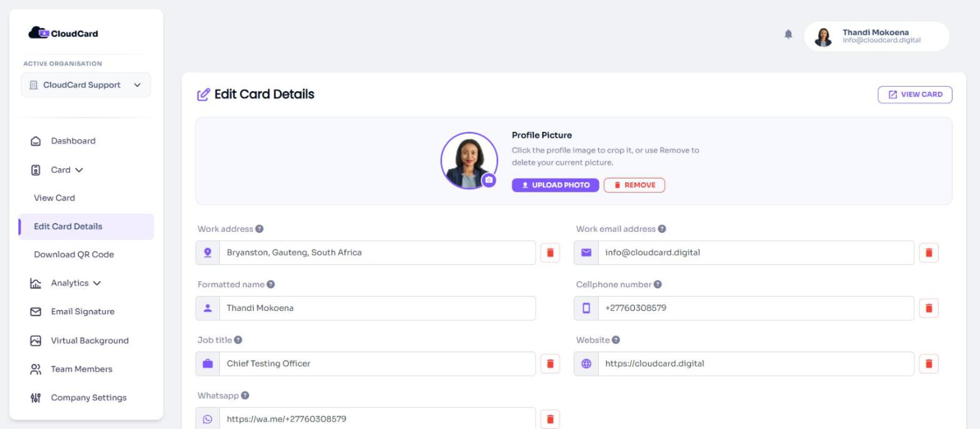The height and width of the screenshot is (429, 980).
Task: Click the briefcase icon in Job title field
Action: point(207,364)
